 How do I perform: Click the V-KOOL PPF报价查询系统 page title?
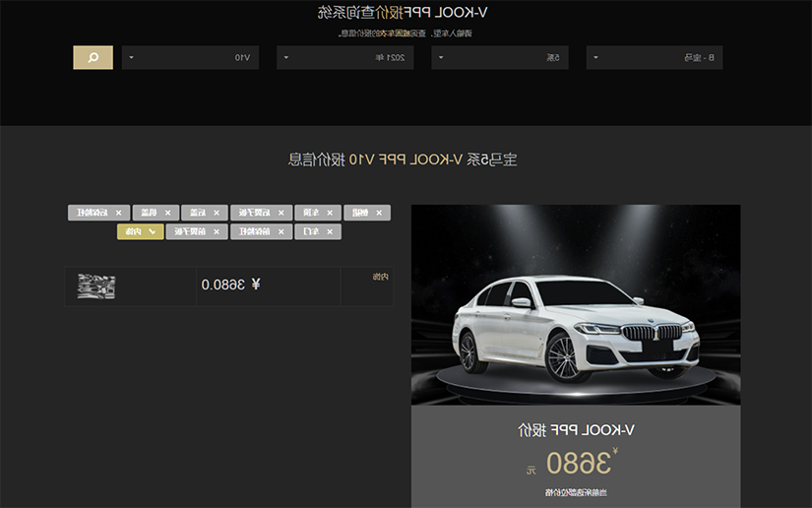point(403,13)
